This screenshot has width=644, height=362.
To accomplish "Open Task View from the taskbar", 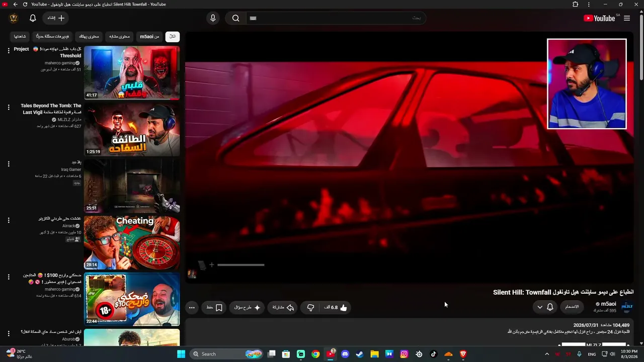I will tap(272, 354).
